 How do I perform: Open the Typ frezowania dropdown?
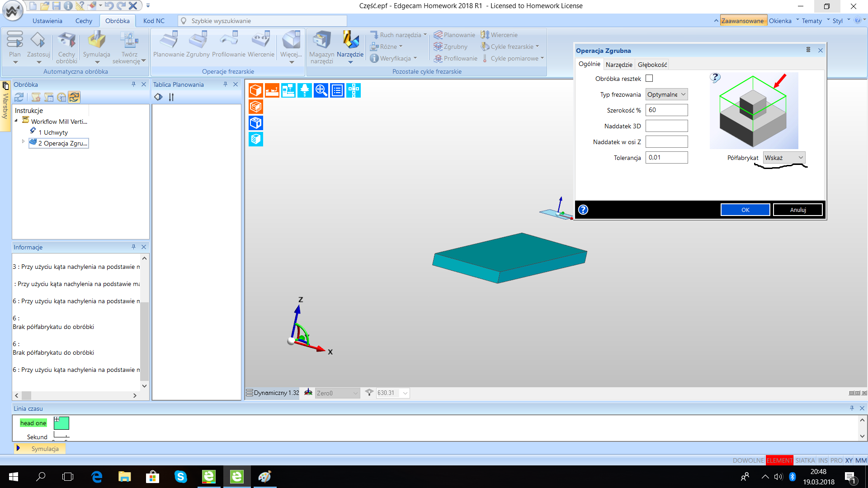pyautogui.click(x=666, y=94)
